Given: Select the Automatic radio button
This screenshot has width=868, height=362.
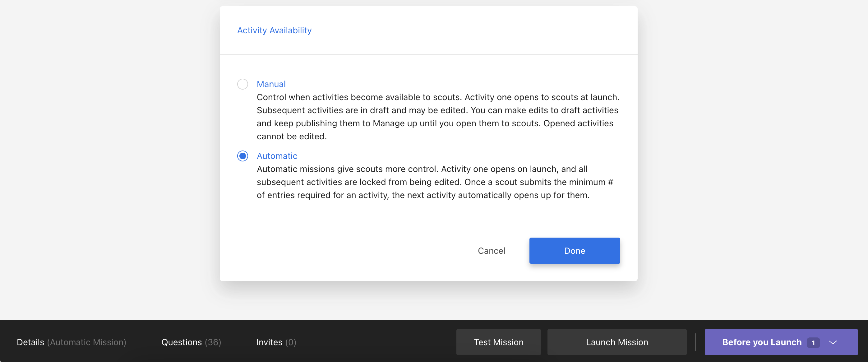Looking at the screenshot, I should tap(242, 156).
